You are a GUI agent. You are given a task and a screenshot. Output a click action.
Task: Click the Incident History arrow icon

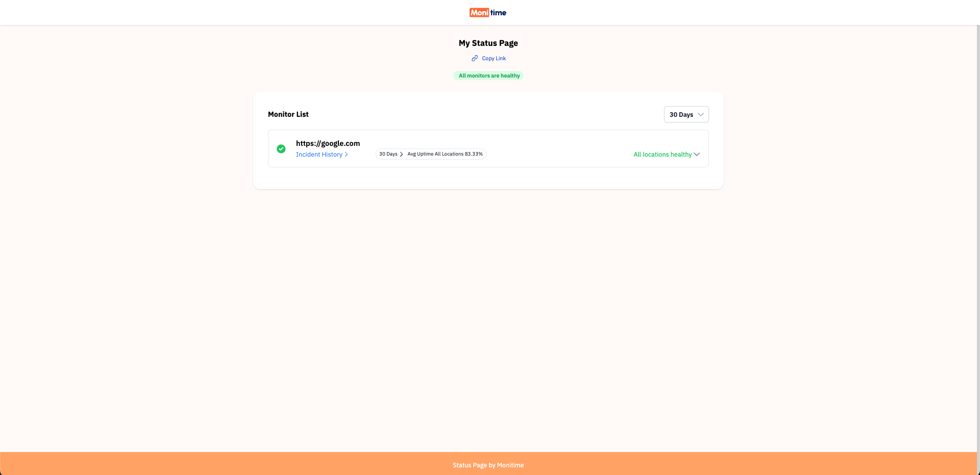click(x=346, y=155)
